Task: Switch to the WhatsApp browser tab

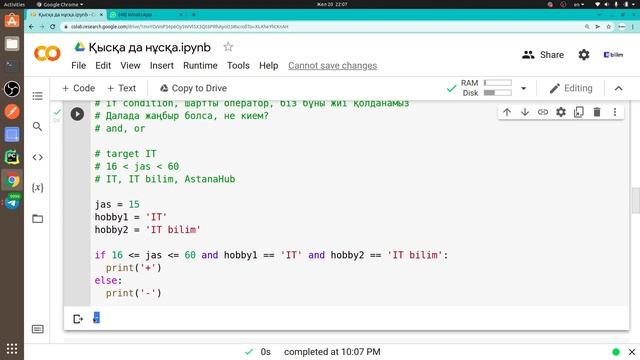Action: pos(146,15)
